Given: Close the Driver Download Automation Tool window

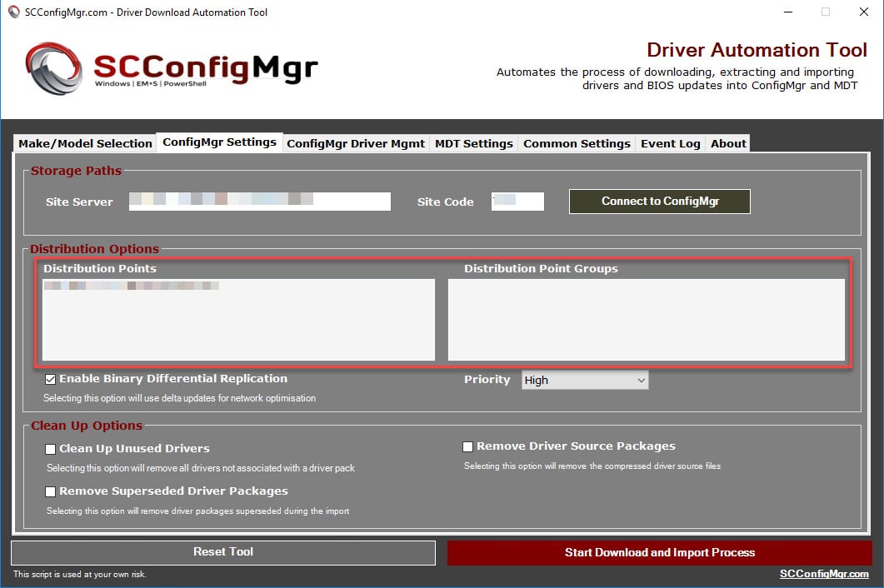Looking at the screenshot, I should pyautogui.click(x=864, y=12).
